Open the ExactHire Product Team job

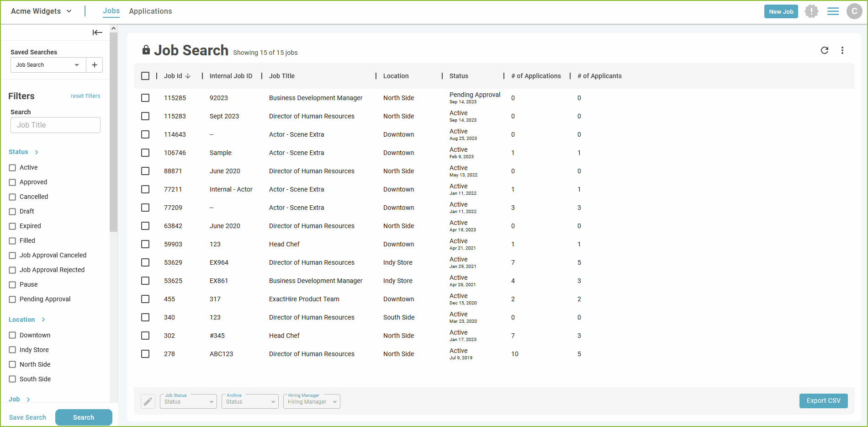tap(304, 299)
